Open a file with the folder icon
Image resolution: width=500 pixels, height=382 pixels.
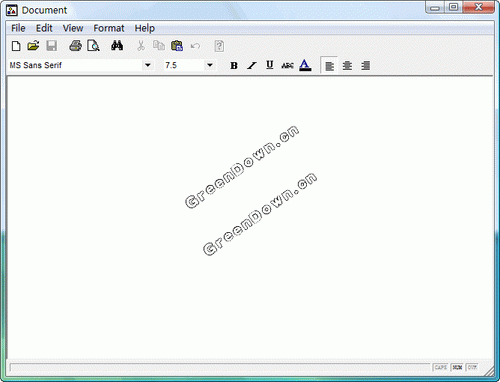coord(33,46)
